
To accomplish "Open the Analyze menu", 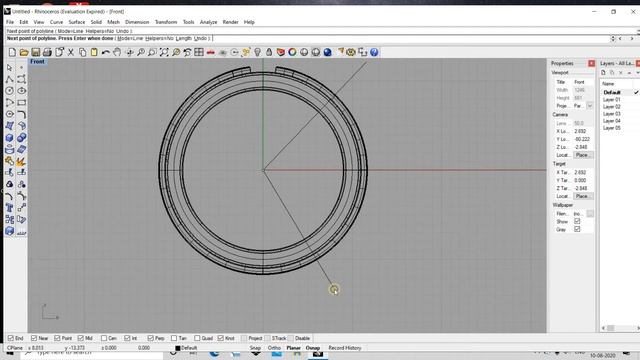I will [x=208, y=22].
